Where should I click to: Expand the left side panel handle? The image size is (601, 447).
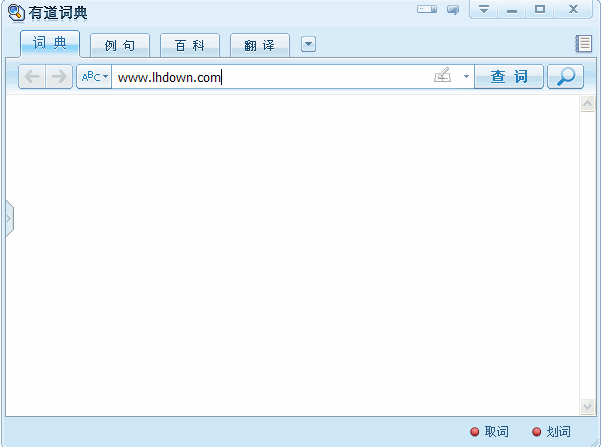pos(10,219)
